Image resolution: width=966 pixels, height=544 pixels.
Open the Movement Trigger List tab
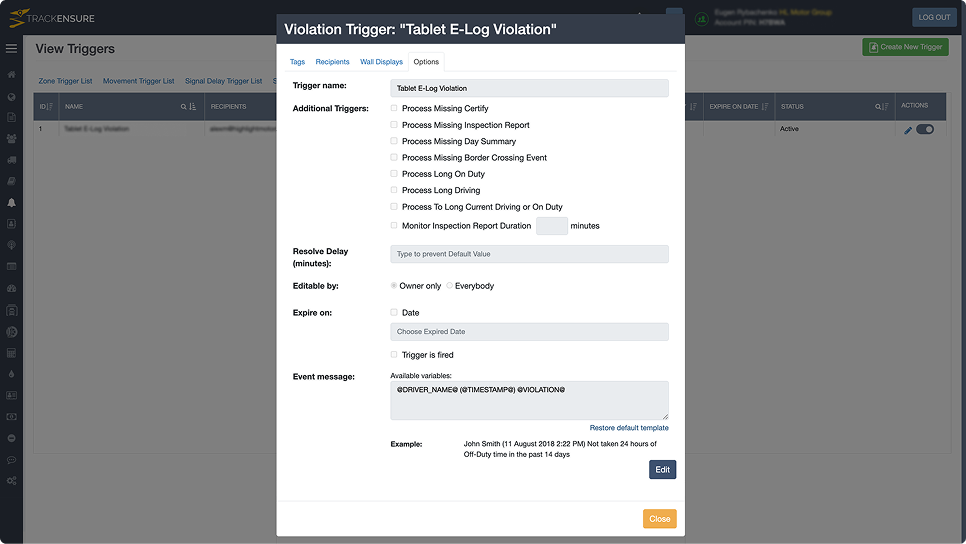[139, 81]
